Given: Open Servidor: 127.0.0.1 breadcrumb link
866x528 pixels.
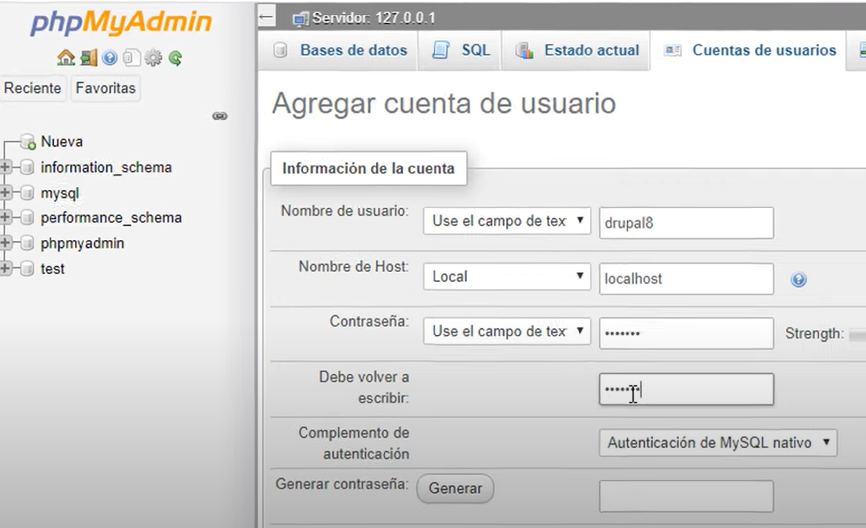Looking at the screenshot, I should [x=374, y=18].
